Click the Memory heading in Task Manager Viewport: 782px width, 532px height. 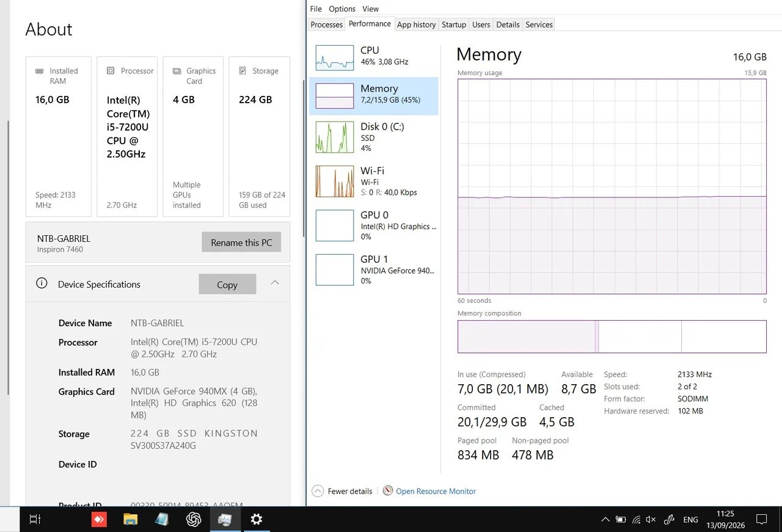coord(489,54)
